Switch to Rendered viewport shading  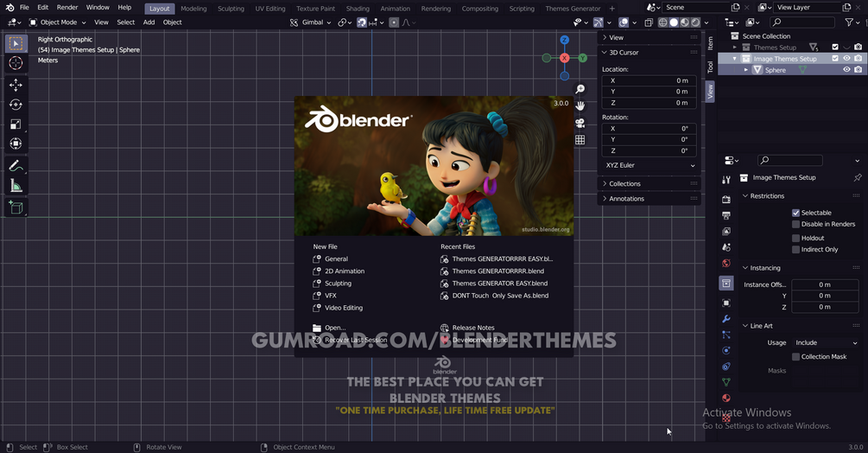coord(695,22)
